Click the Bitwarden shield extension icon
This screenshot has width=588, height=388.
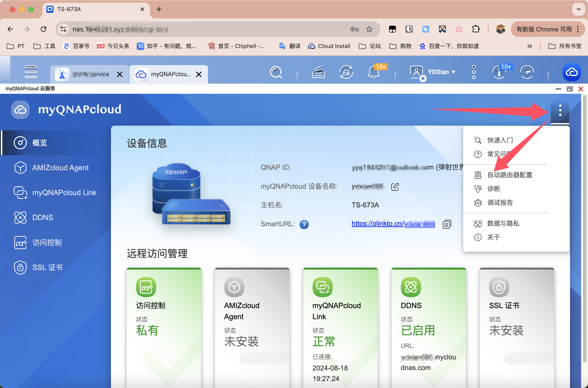pos(409,29)
